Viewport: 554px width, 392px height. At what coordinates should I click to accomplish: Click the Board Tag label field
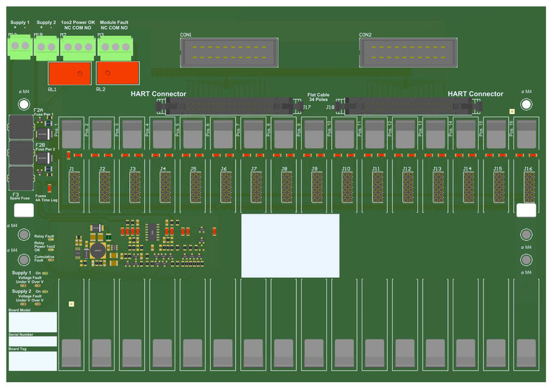pos(33,361)
